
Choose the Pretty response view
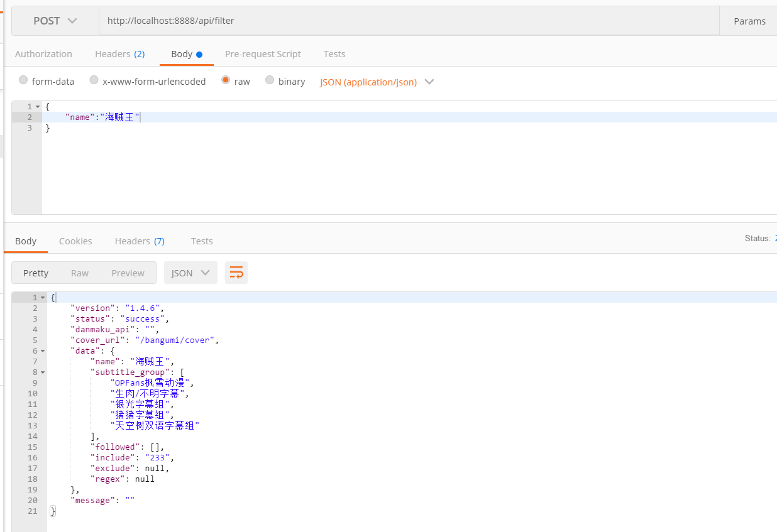(x=36, y=273)
